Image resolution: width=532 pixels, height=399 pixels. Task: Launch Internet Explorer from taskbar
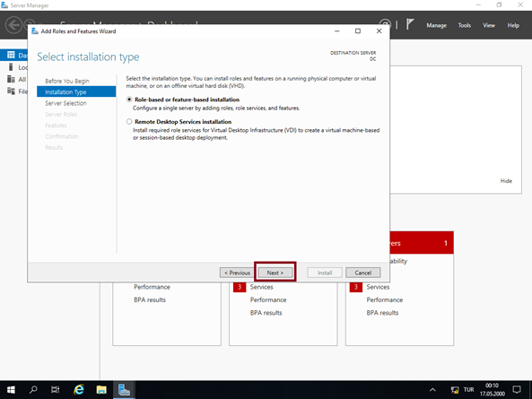(x=79, y=390)
